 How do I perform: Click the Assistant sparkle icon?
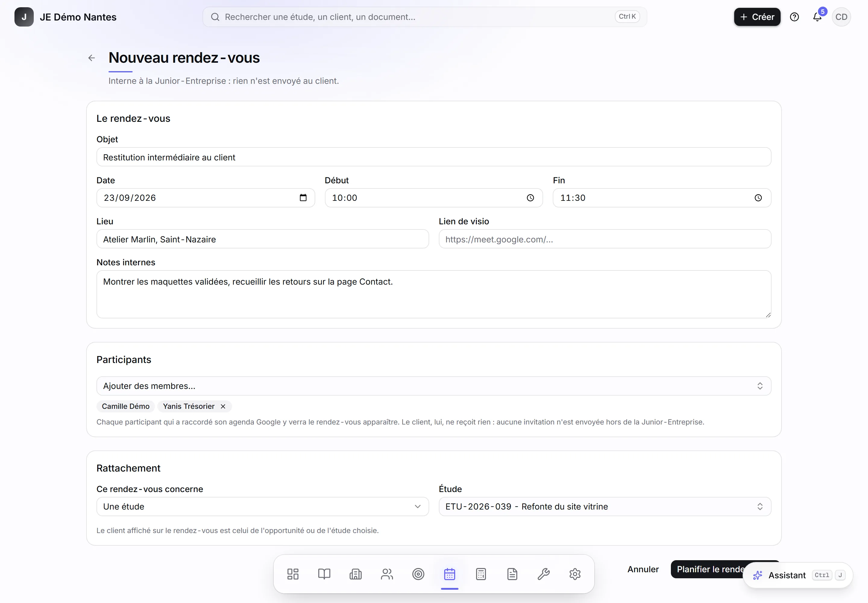click(x=757, y=576)
